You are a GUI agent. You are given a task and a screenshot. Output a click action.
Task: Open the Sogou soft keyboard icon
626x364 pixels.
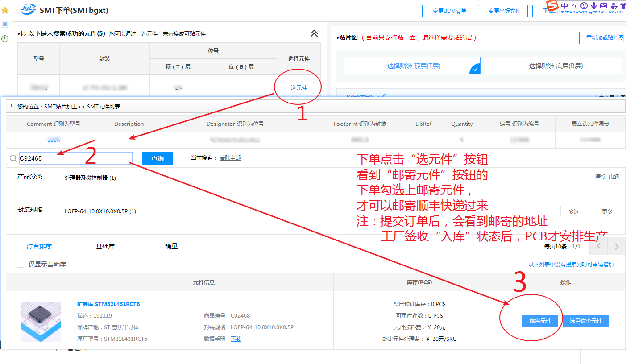[x=604, y=6]
